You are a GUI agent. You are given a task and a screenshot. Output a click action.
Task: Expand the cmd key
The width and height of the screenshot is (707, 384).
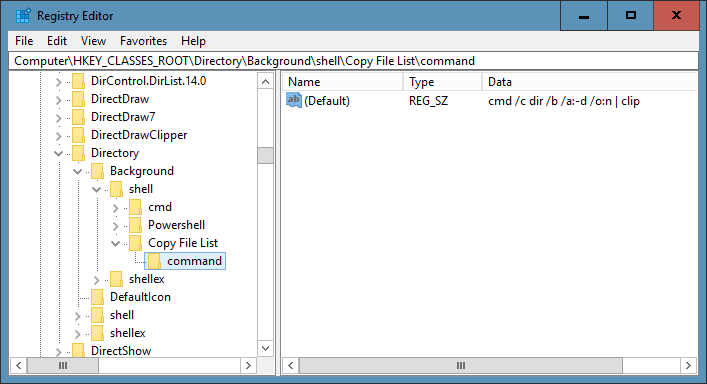115,208
